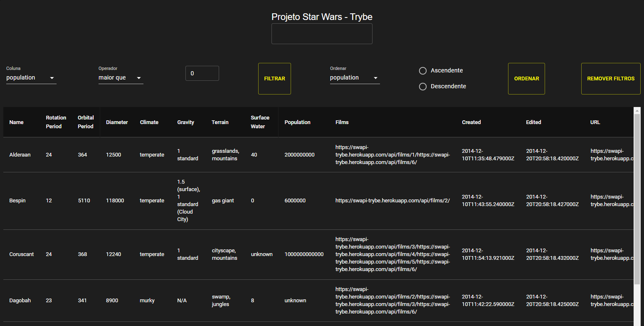The image size is (644, 326).
Task: Click Alderaan's created timestamp cell
Action: pyautogui.click(x=488, y=155)
